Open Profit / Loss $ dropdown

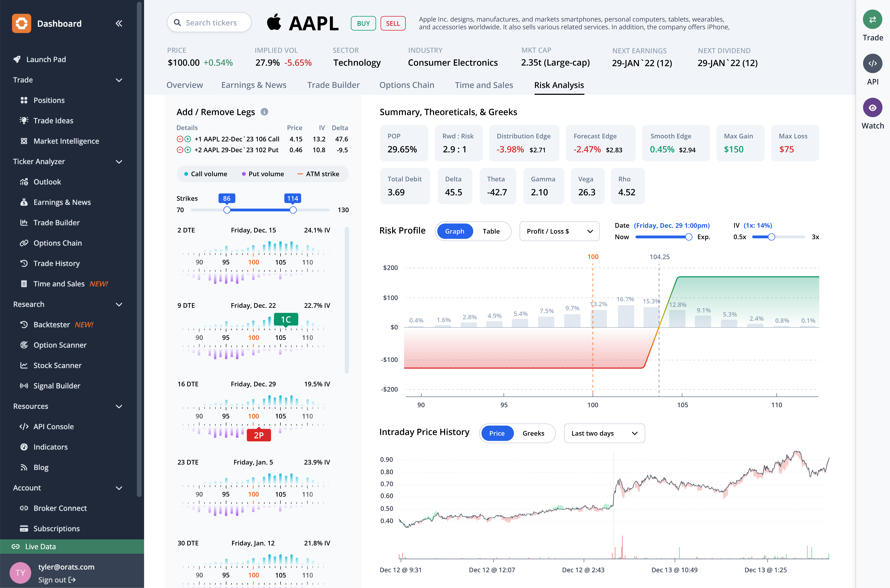click(559, 231)
